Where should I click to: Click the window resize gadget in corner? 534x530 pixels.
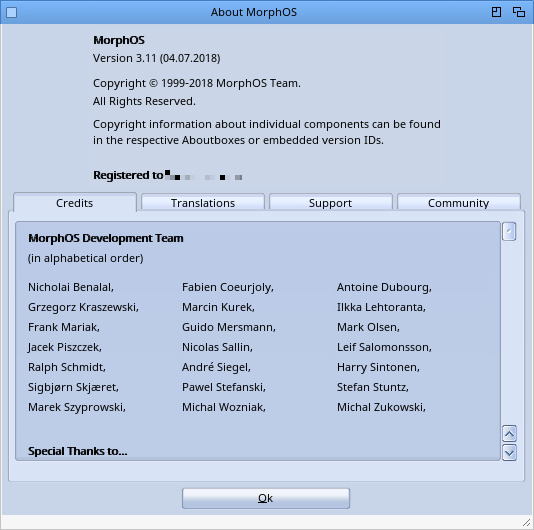[527, 523]
